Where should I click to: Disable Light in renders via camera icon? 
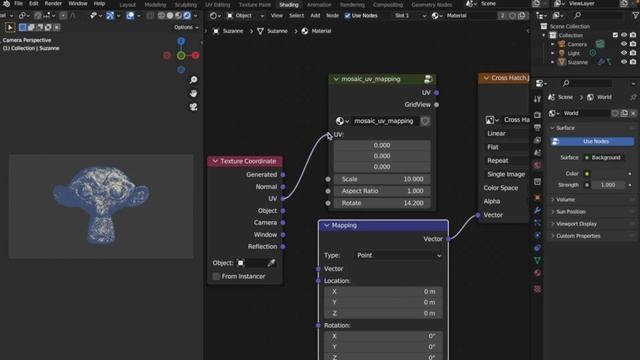[x=633, y=53]
